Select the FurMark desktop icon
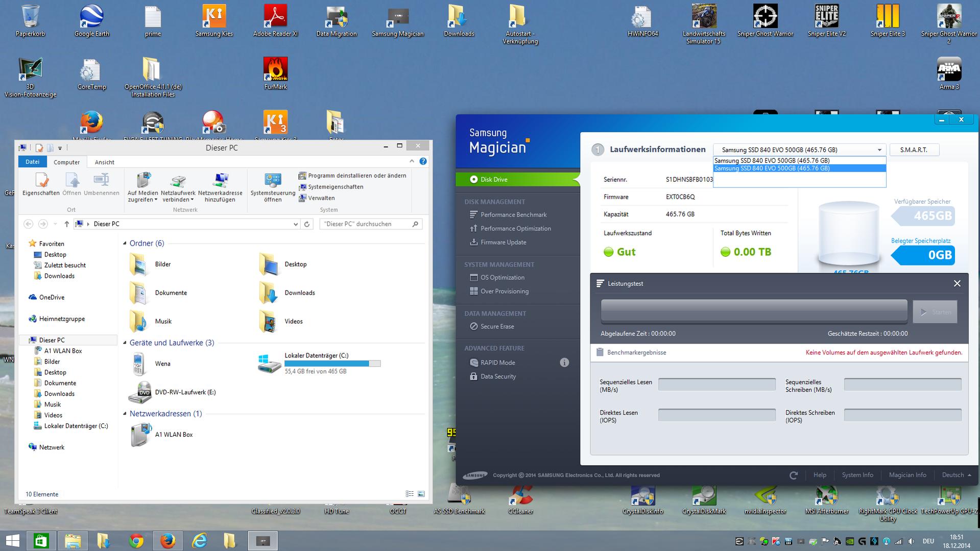The image size is (980, 551). coord(276,74)
